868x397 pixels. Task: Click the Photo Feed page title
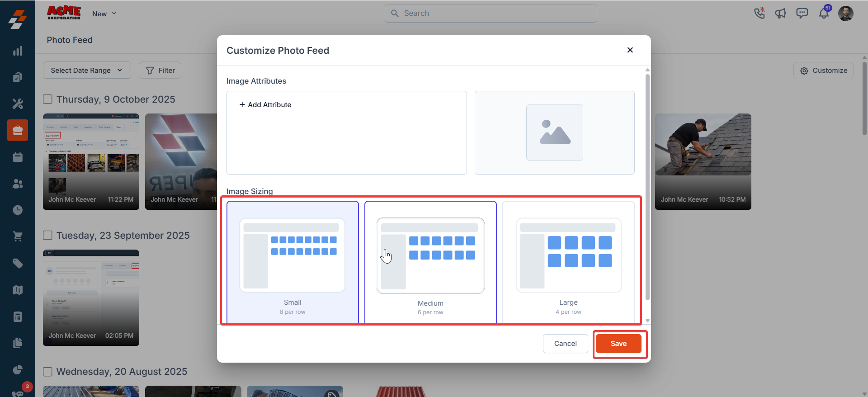[x=70, y=40]
